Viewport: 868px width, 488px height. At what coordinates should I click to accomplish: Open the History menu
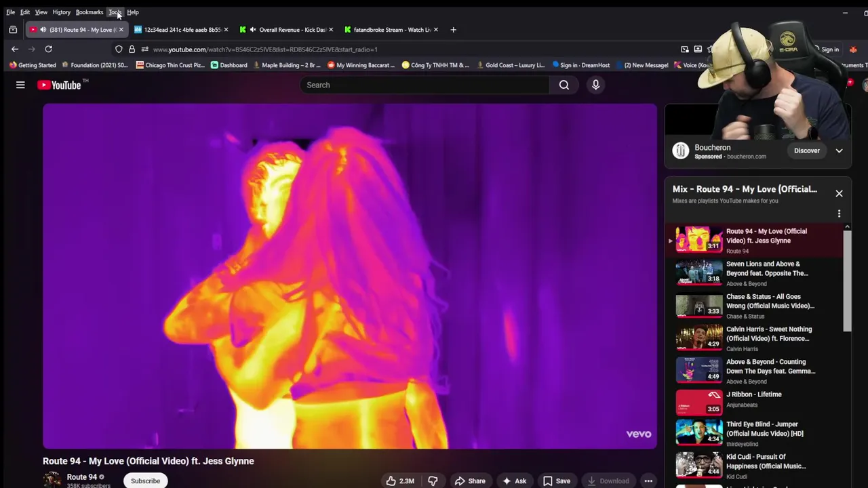click(62, 12)
